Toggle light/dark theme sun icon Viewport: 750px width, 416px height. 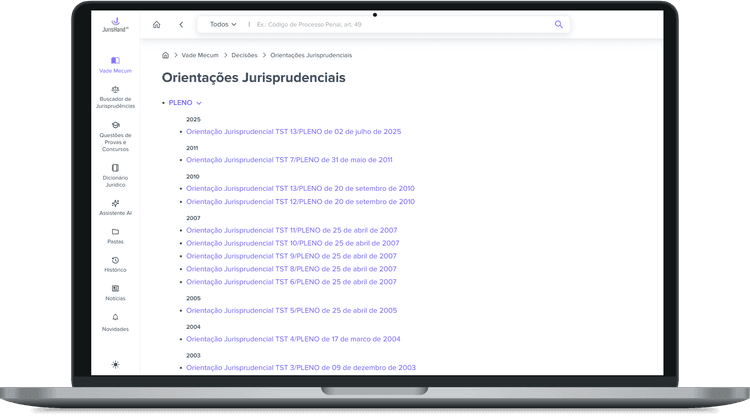click(115, 364)
